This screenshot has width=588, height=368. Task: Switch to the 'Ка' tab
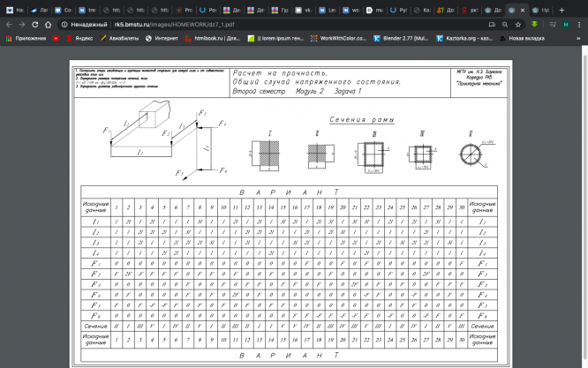(x=423, y=10)
